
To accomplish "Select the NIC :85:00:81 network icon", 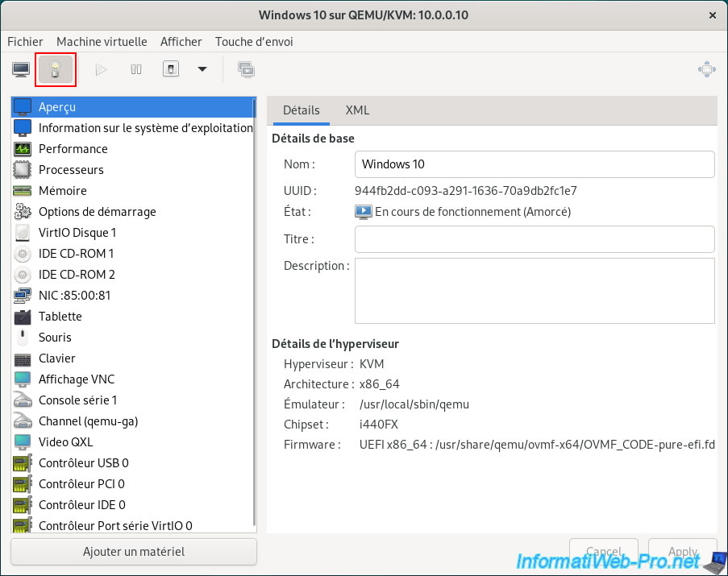I will (23, 296).
